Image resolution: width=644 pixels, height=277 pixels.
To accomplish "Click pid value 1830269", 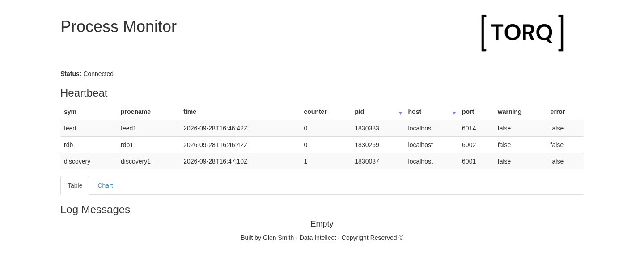I will pyautogui.click(x=367, y=145).
